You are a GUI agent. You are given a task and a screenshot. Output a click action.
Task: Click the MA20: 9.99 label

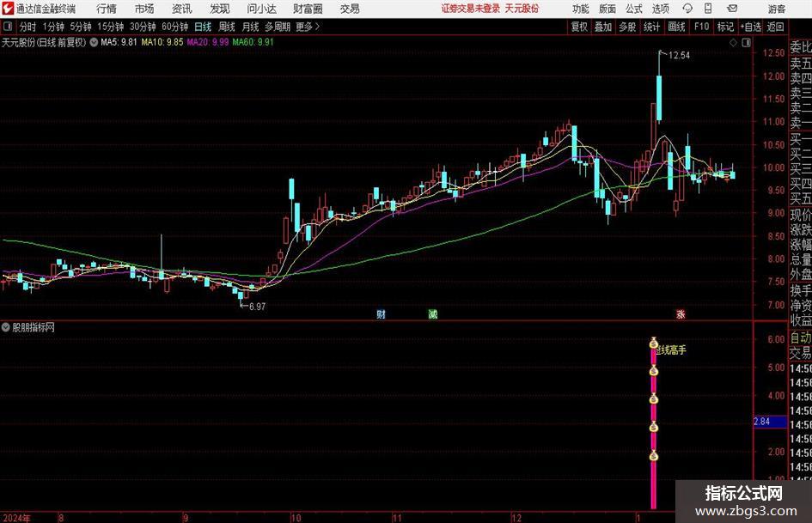pos(208,42)
